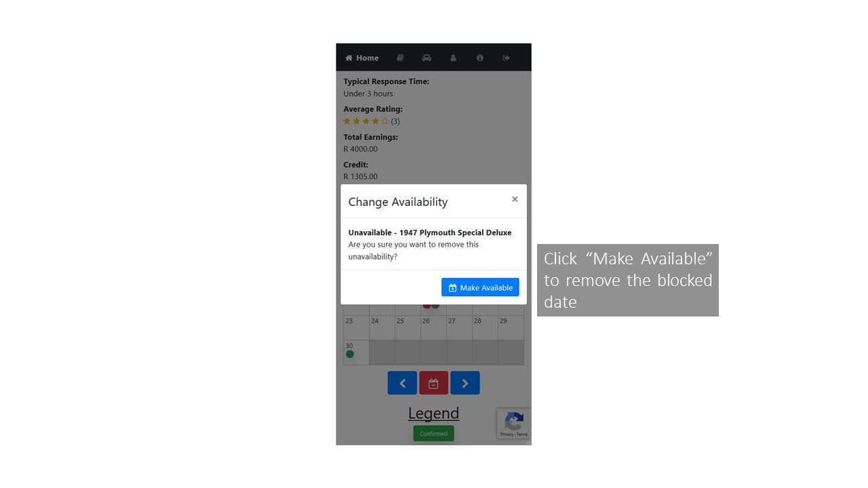The height and width of the screenshot is (488, 868).
Task: Close the Change Availability dialog
Action: click(x=515, y=199)
